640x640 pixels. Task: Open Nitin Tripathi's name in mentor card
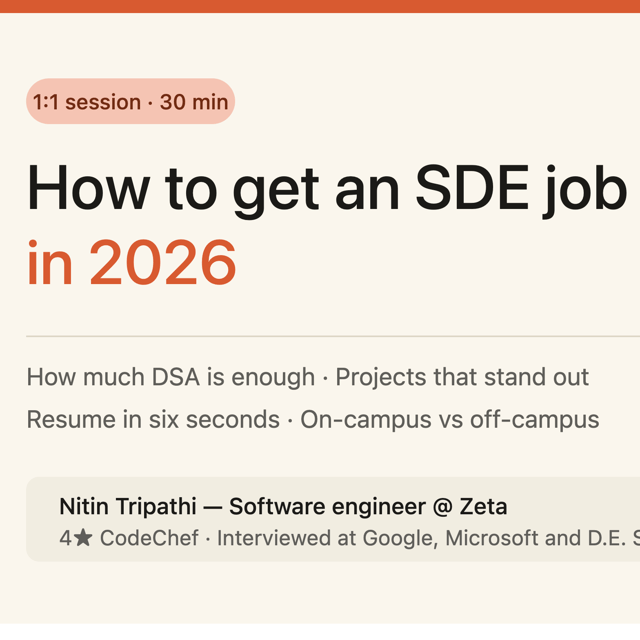(x=128, y=507)
